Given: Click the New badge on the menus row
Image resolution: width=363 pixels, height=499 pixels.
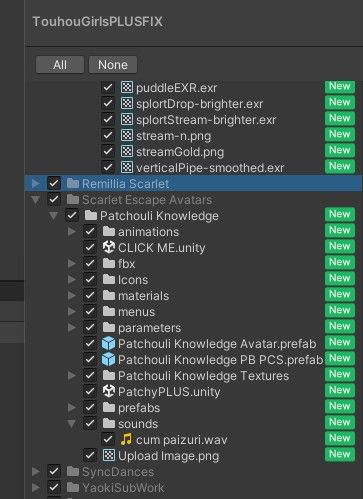Looking at the screenshot, I should [x=340, y=310].
